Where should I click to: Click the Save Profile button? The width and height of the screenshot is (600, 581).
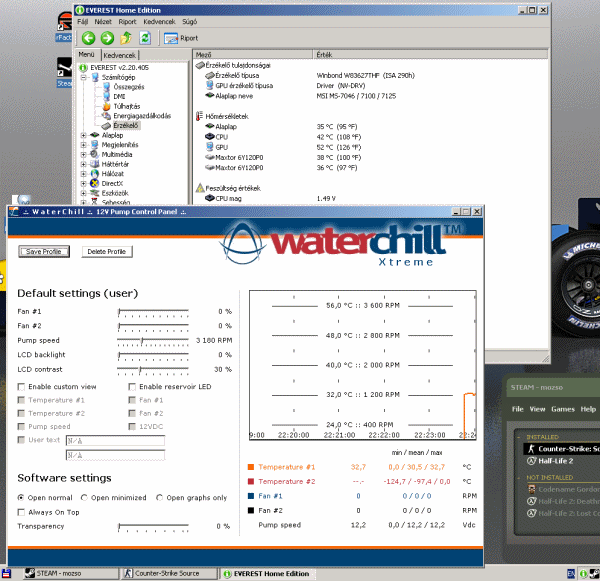point(44,251)
